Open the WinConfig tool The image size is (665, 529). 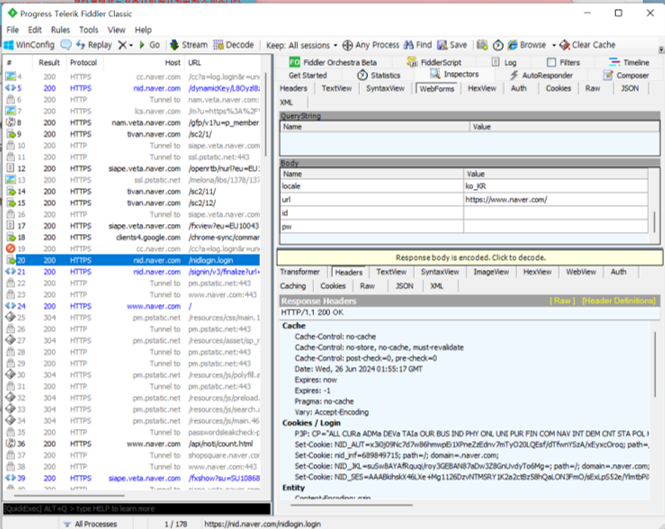point(29,45)
